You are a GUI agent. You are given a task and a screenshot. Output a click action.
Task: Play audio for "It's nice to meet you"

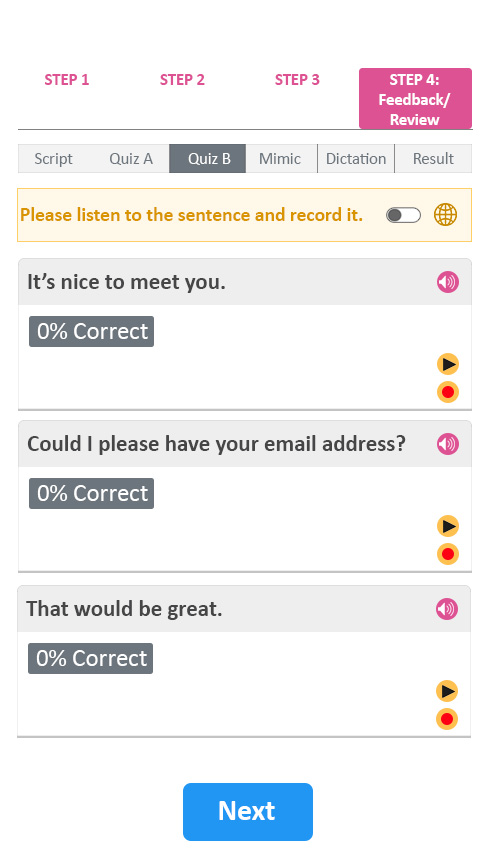pyautogui.click(x=448, y=282)
